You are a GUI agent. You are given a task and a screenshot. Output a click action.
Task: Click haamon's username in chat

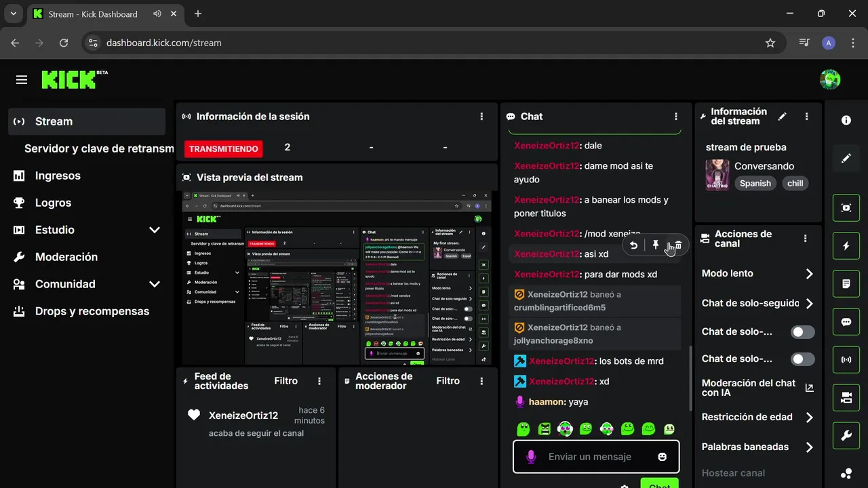(547, 402)
